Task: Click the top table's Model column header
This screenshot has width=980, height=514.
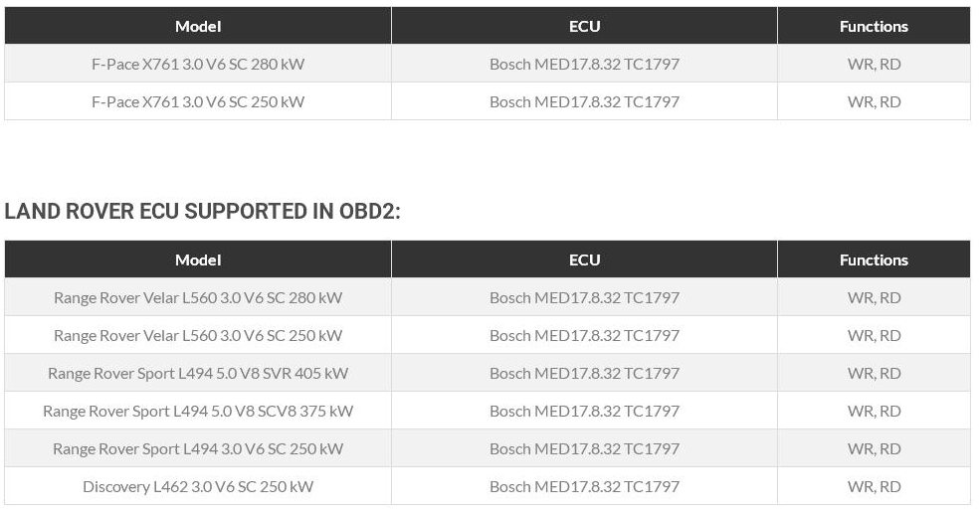Action: (198, 26)
